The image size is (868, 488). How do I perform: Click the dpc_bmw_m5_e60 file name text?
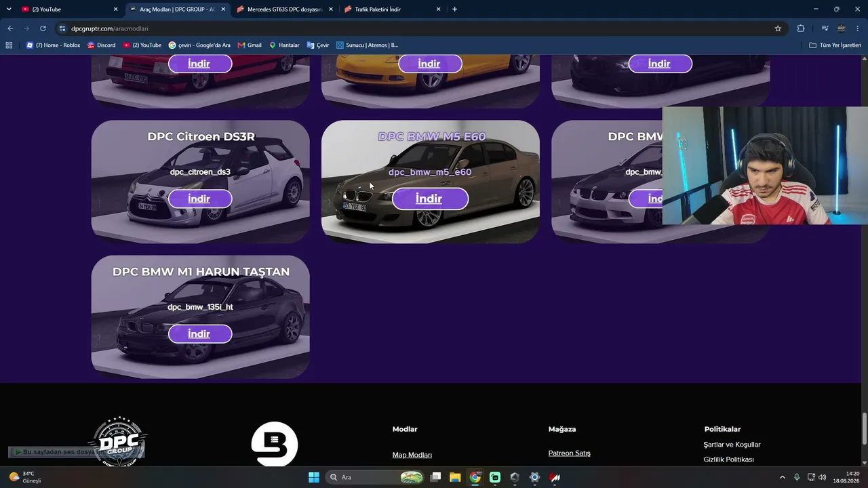tap(430, 172)
